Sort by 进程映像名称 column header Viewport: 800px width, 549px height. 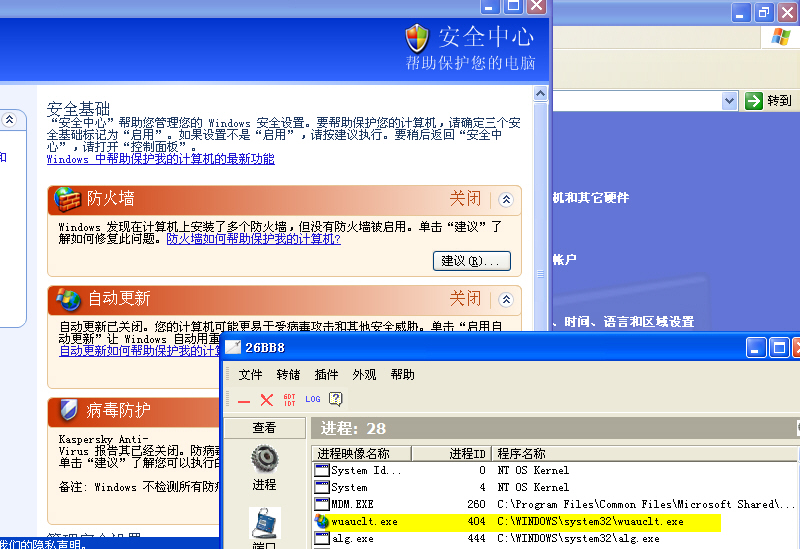coord(362,454)
